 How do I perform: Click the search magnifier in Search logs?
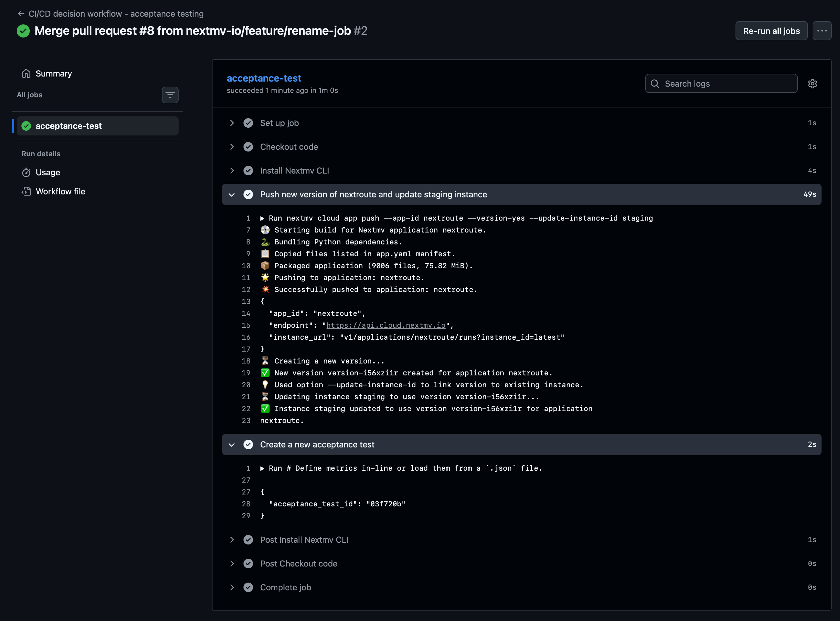coord(655,83)
